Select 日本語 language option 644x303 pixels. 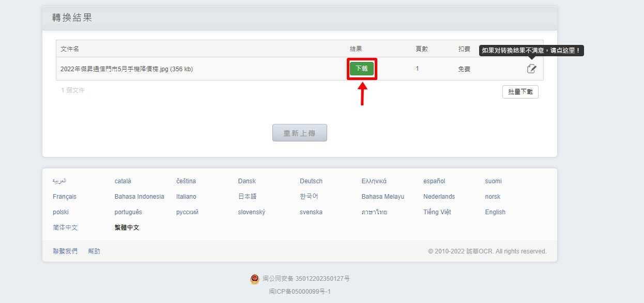[247, 197]
